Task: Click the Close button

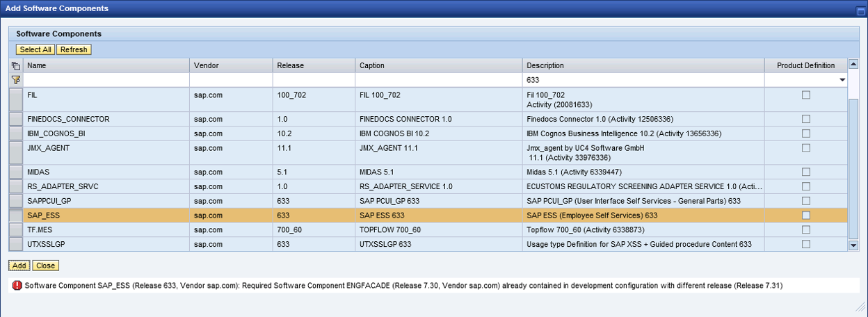Action: (46, 266)
